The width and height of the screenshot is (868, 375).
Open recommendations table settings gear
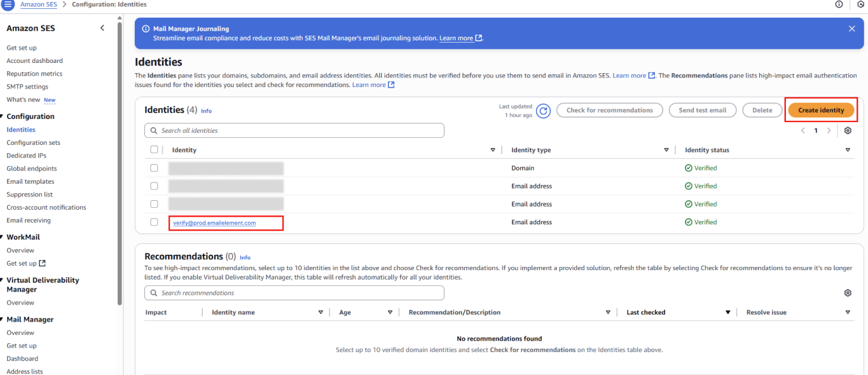pos(848,293)
